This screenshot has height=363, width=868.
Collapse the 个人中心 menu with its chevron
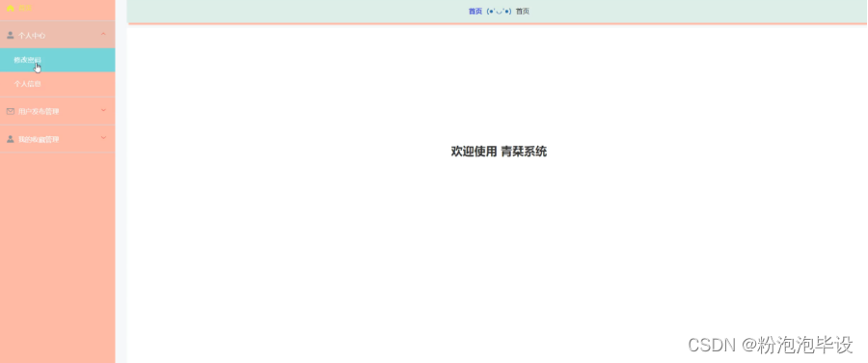pyautogui.click(x=103, y=35)
